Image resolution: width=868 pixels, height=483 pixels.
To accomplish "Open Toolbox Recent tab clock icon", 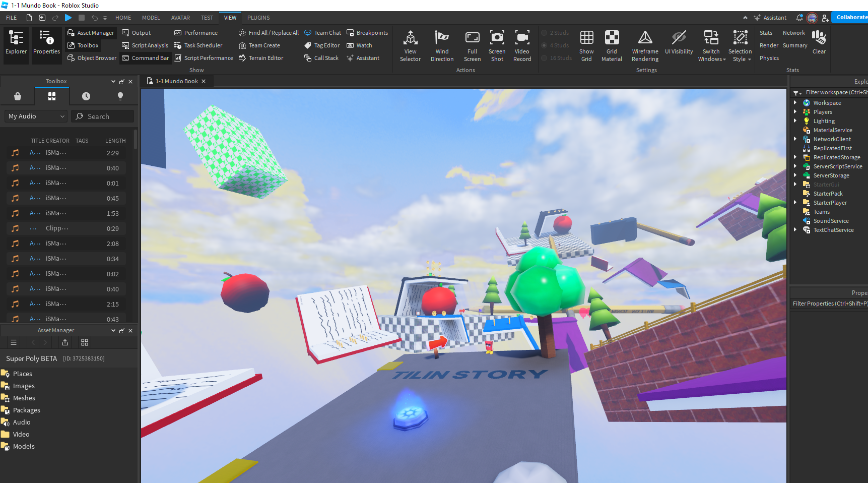I will (86, 96).
